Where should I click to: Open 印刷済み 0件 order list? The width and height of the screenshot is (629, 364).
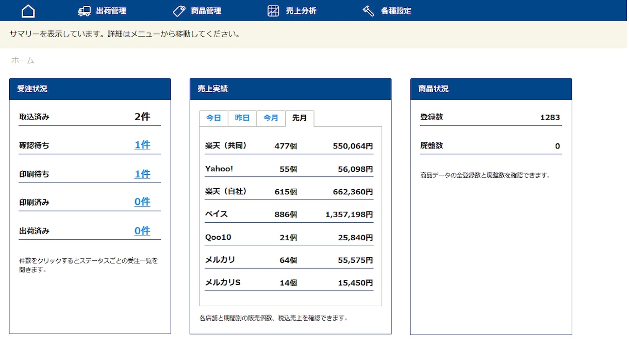pos(142,202)
